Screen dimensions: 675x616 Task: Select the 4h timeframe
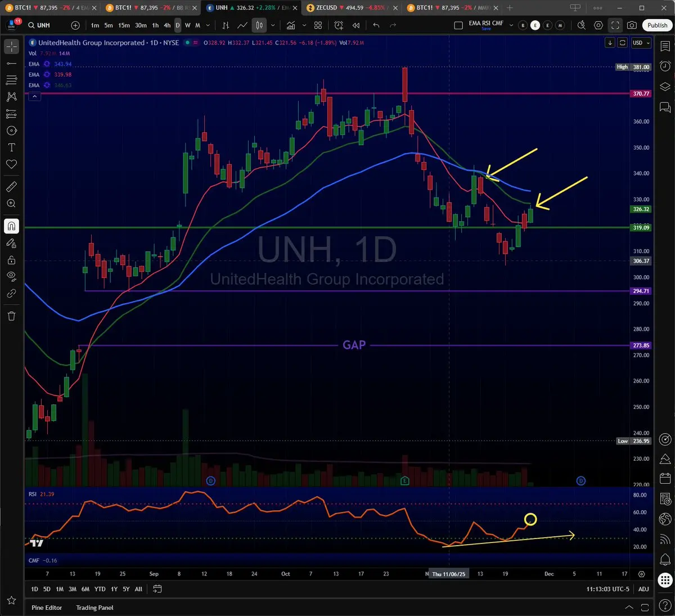167,25
